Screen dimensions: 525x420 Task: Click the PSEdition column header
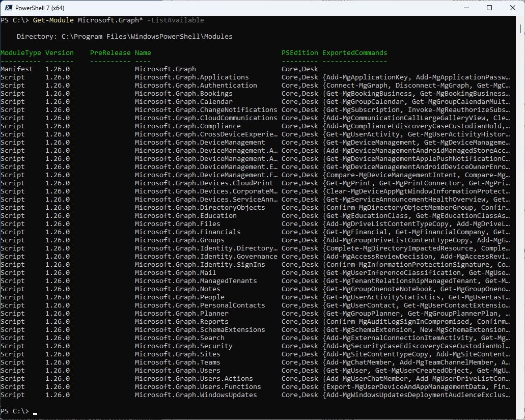click(299, 53)
